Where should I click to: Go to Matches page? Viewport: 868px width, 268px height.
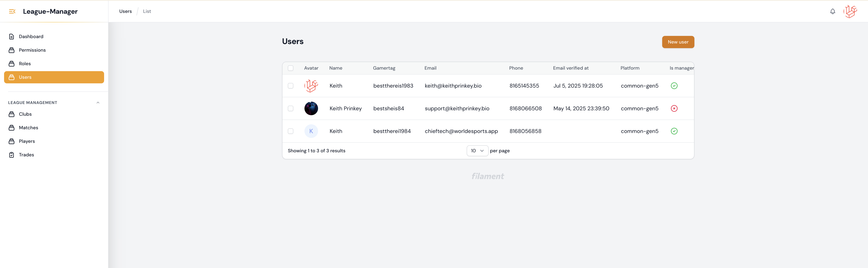coord(28,128)
